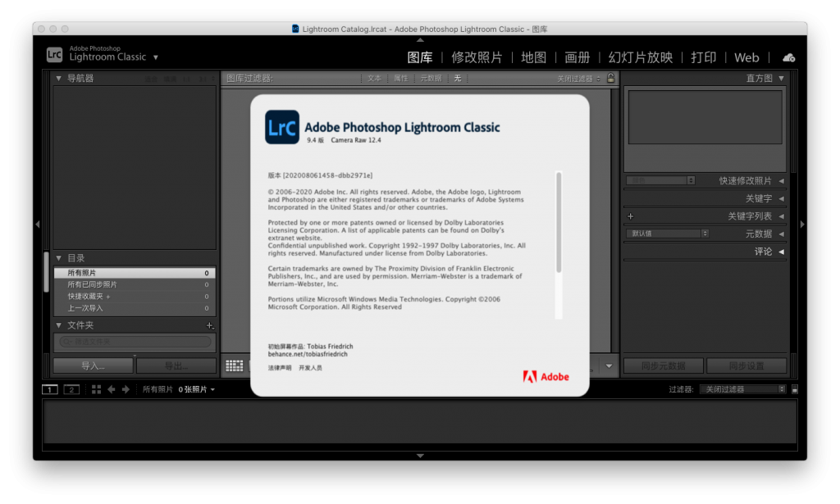Open Legal Notices (法律声明) in About dialog

pyautogui.click(x=280, y=368)
